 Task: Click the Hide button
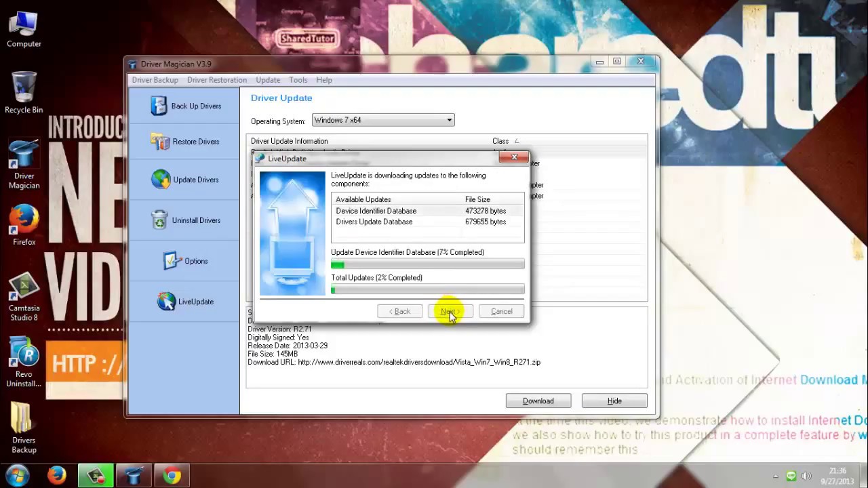(x=614, y=401)
